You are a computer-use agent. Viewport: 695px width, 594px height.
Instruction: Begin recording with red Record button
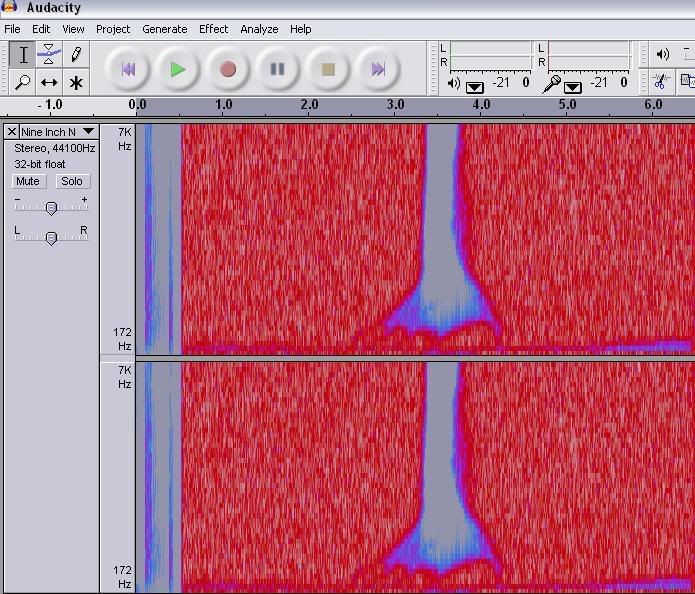[x=228, y=69]
